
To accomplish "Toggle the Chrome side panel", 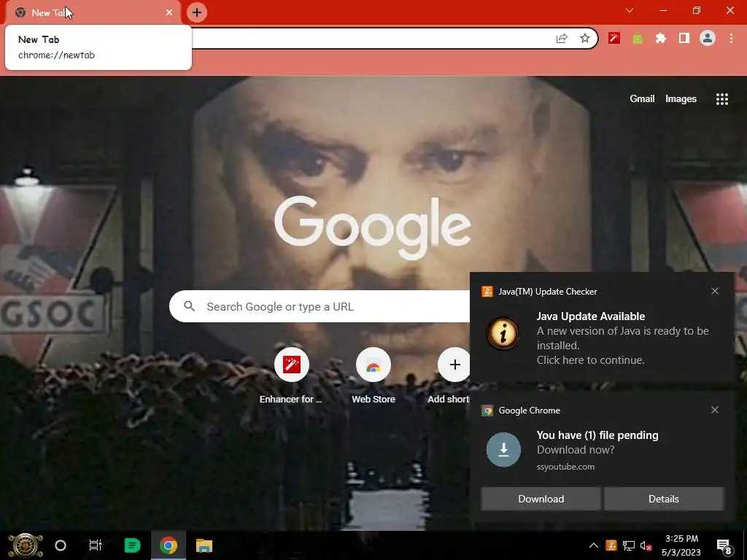I will tap(684, 39).
